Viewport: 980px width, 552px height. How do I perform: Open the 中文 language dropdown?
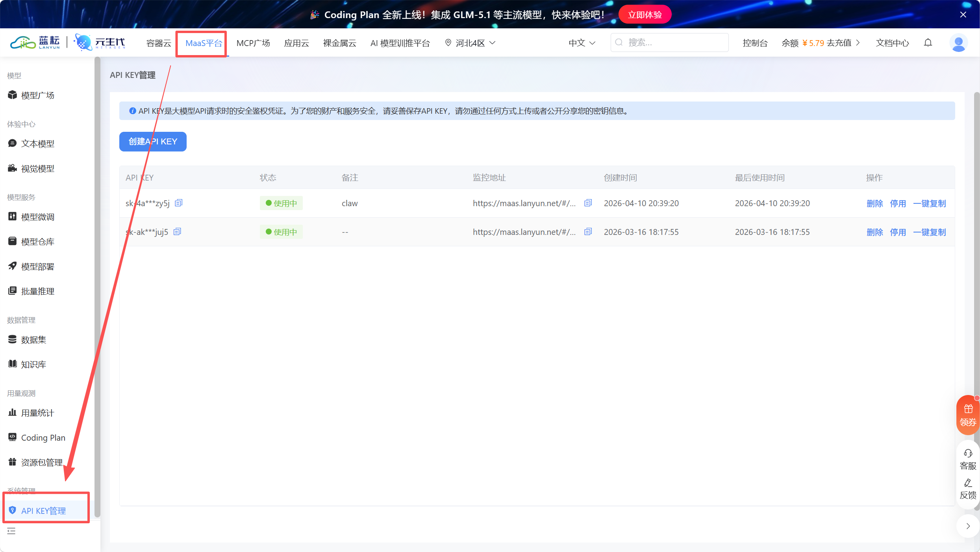coord(582,42)
